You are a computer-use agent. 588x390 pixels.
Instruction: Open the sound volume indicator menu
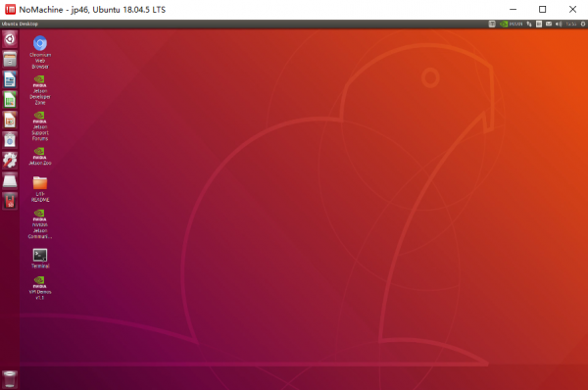click(559, 24)
